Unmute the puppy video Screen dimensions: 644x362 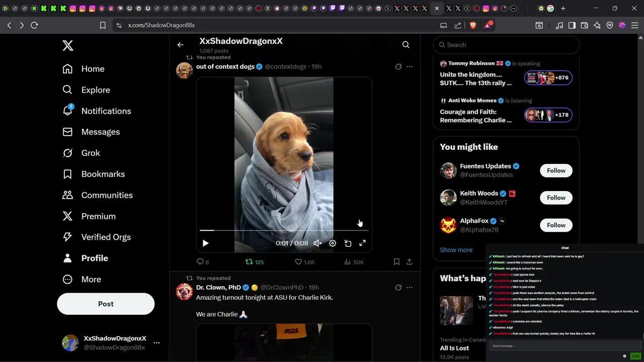coord(317,243)
